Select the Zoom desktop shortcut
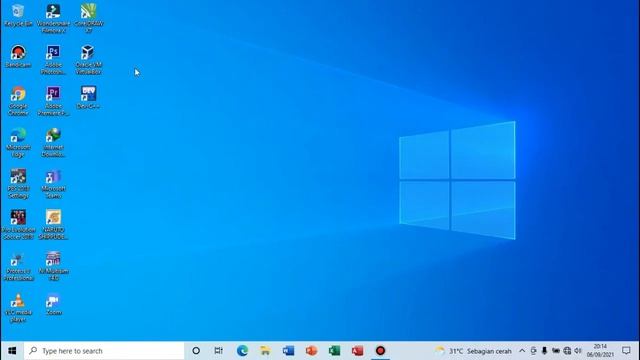This screenshot has height=360, width=640. tap(53, 304)
